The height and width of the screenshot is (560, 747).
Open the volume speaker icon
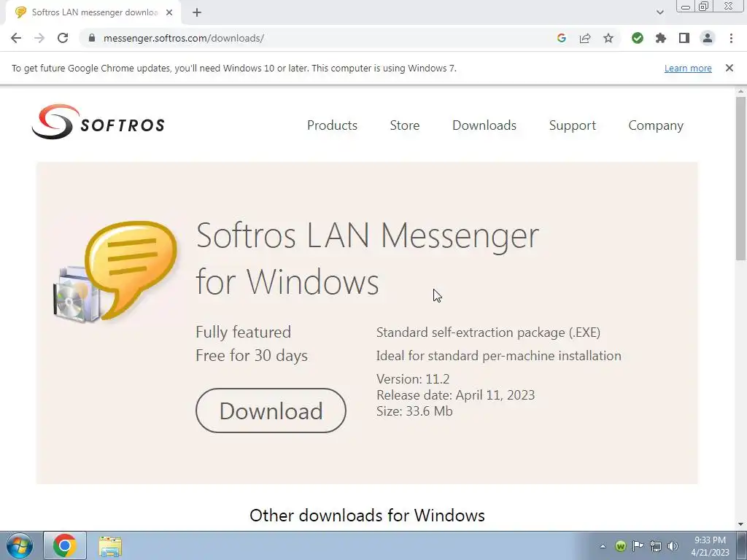673,546
